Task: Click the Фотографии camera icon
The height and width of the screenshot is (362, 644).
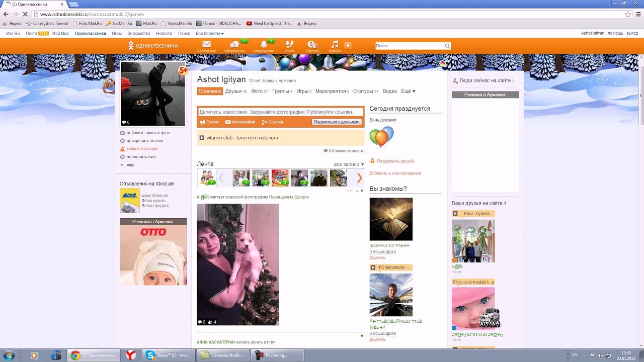Action: click(x=228, y=122)
